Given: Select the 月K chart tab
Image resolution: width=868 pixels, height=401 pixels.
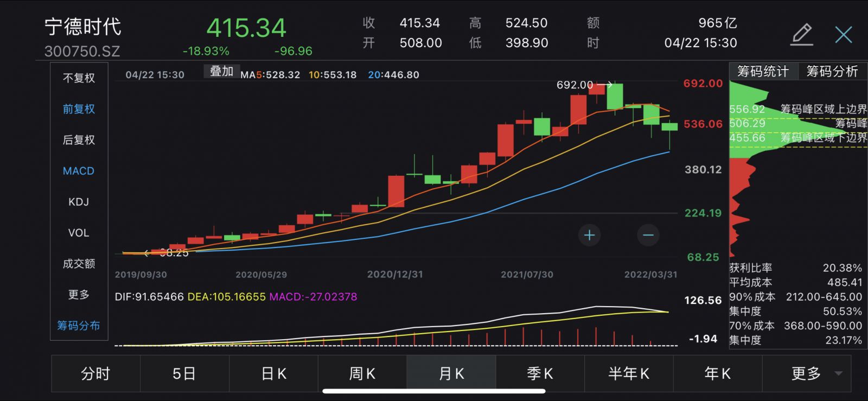Looking at the screenshot, I should pos(451,373).
